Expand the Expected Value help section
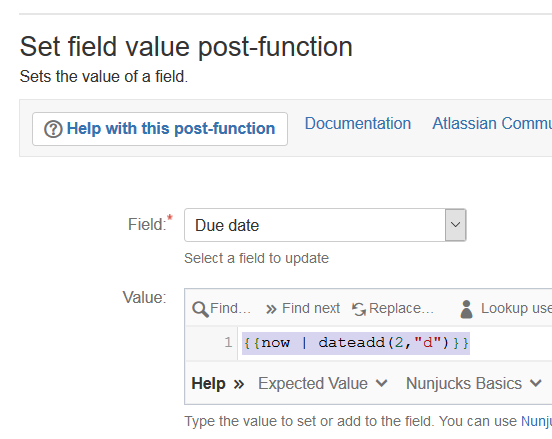The height and width of the screenshot is (439, 552). point(323,383)
